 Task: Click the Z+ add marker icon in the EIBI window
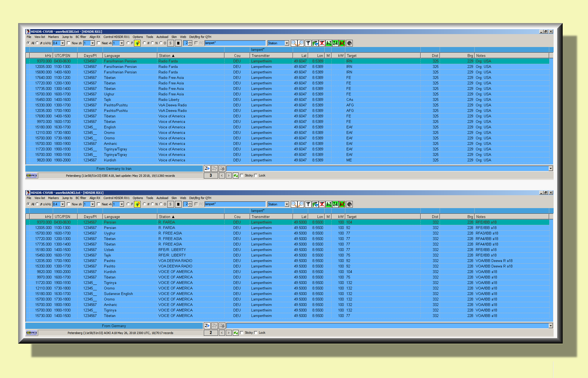coord(207,169)
